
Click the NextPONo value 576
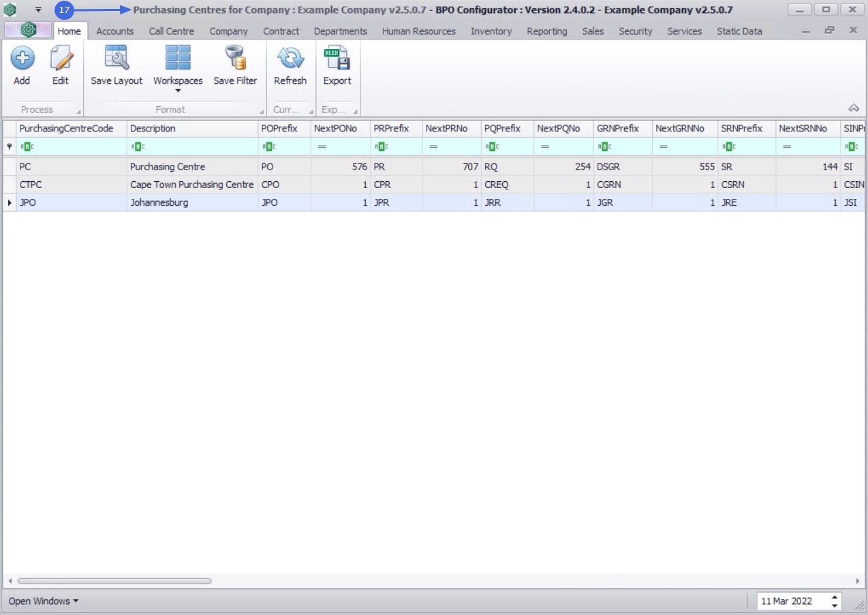[x=341, y=167]
